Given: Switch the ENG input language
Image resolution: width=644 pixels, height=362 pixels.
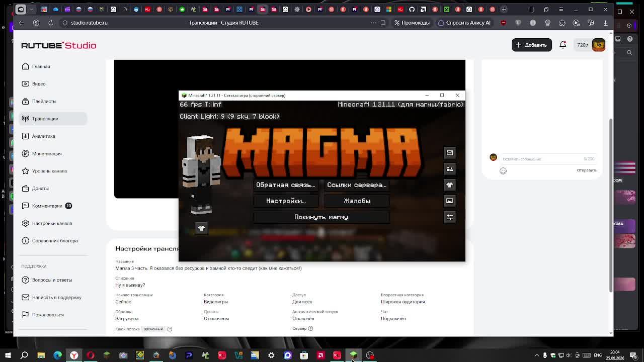Looking at the screenshot, I should (598, 355).
